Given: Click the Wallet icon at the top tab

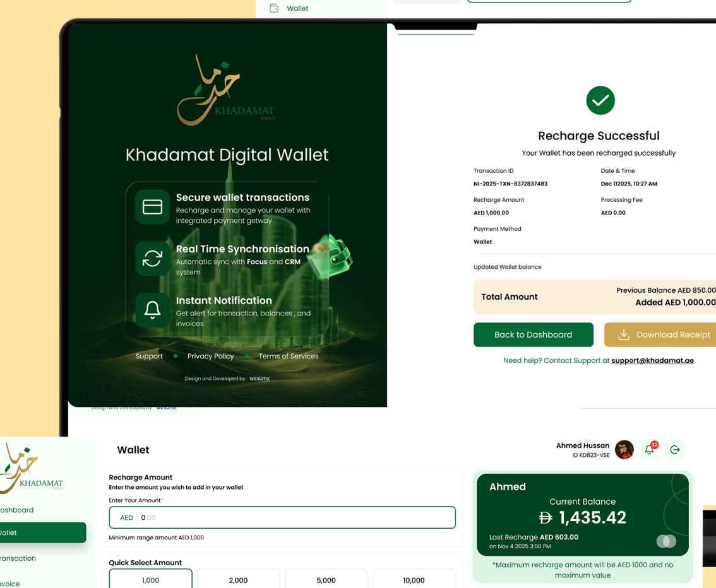Looking at the screenshot, I should 275,8.
